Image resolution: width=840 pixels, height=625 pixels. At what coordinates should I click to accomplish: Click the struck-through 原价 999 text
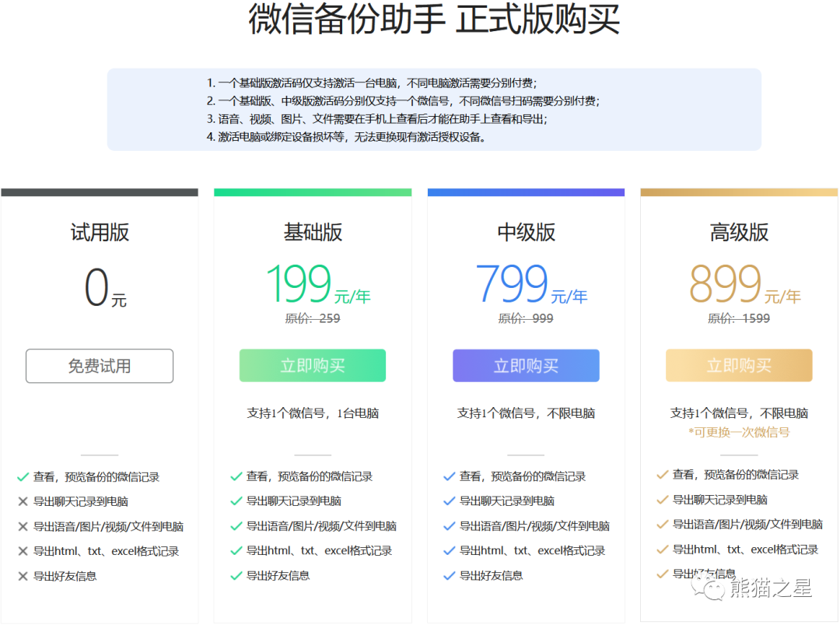tap(526, 318)
